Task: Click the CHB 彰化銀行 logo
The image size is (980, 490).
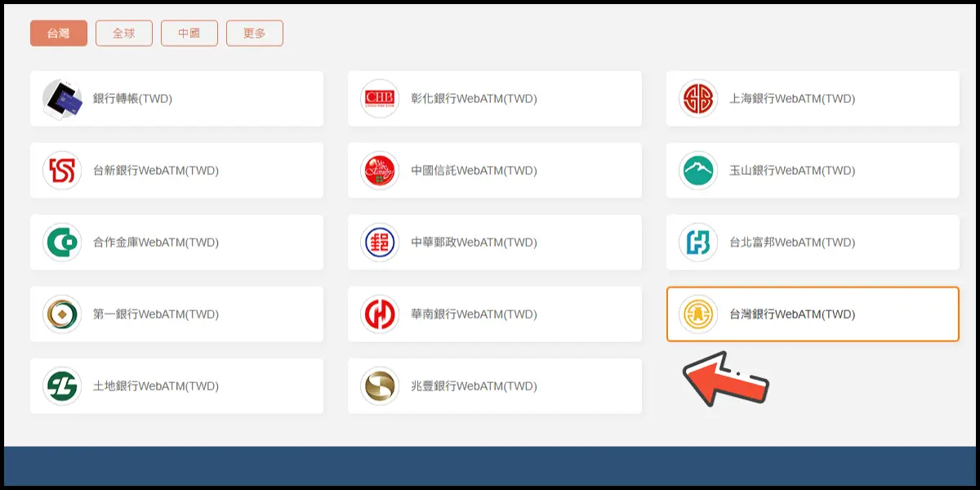Action: 380,99
